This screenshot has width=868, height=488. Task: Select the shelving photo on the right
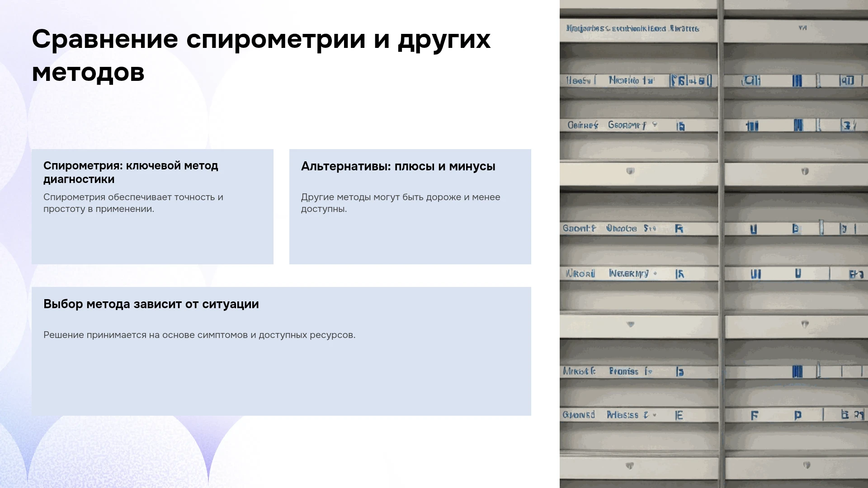714,244
